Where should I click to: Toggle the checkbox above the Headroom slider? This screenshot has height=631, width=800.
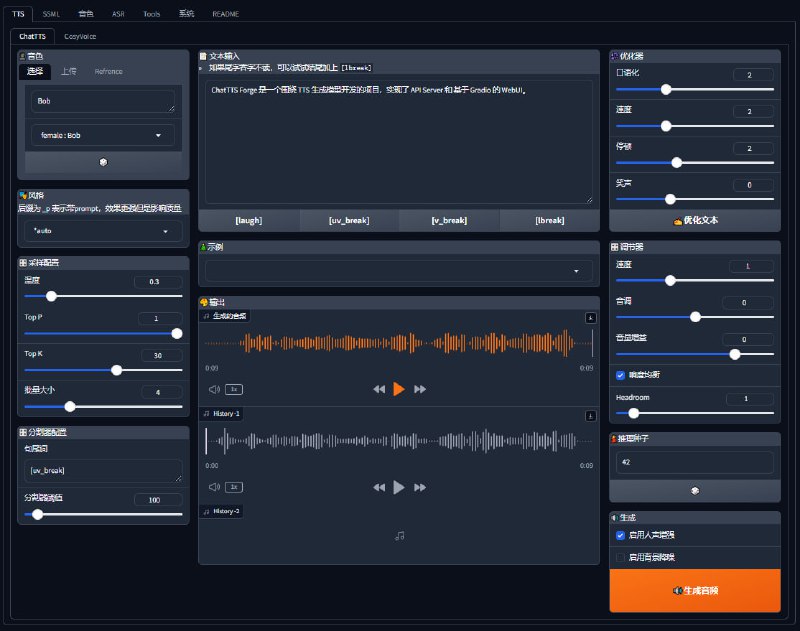tap(621, 375)
